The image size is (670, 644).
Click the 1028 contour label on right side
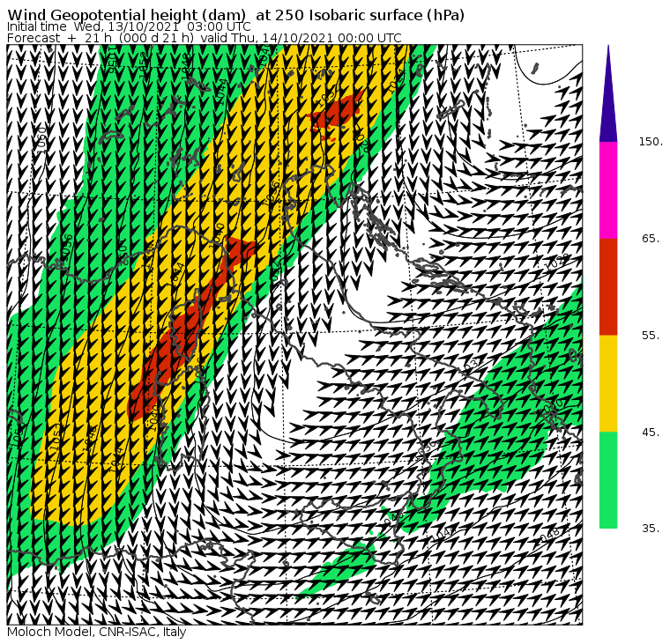click(x=558, y=262)
